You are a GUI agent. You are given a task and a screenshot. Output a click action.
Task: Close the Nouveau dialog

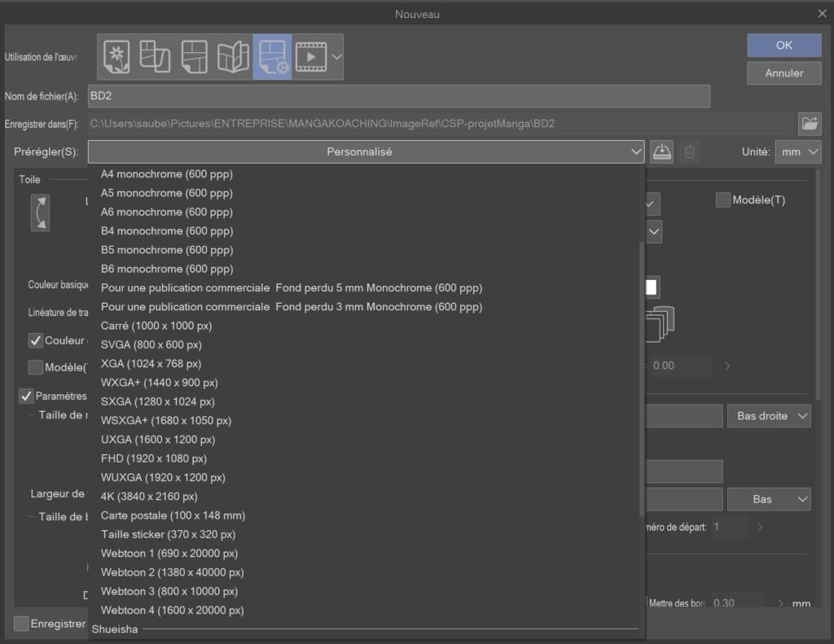click(x=823, y=14)
